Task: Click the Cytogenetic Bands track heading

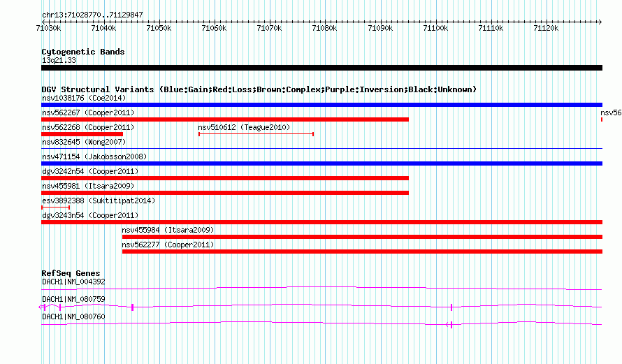Action: [x=83, y=52]
